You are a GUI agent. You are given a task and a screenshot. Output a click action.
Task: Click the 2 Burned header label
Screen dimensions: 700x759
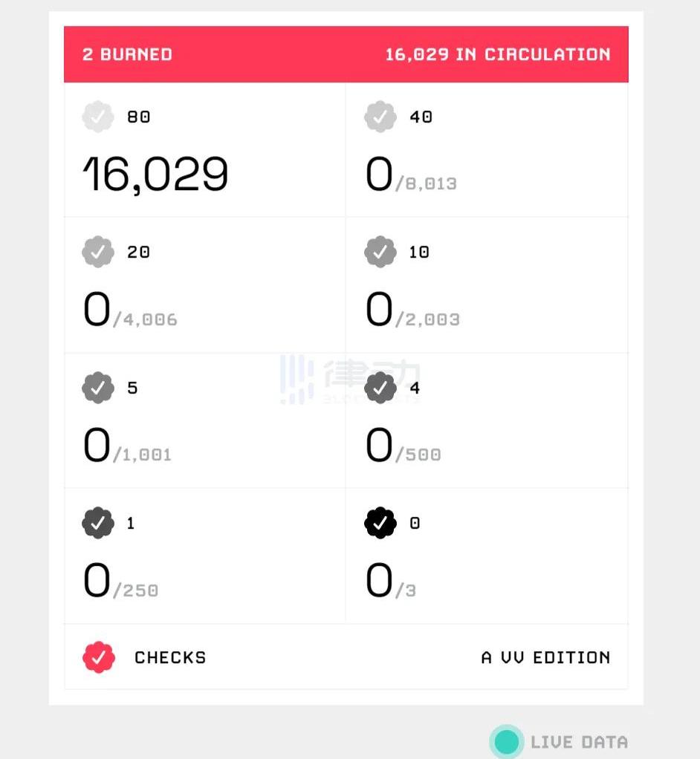(x=127, y=54)
